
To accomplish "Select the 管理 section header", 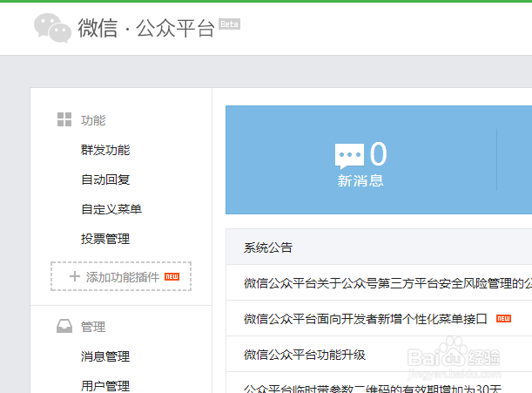I will point(93,327).
